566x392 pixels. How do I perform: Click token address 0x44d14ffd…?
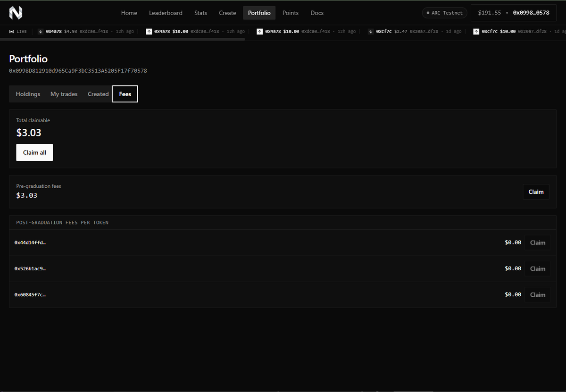click(30, 242)
